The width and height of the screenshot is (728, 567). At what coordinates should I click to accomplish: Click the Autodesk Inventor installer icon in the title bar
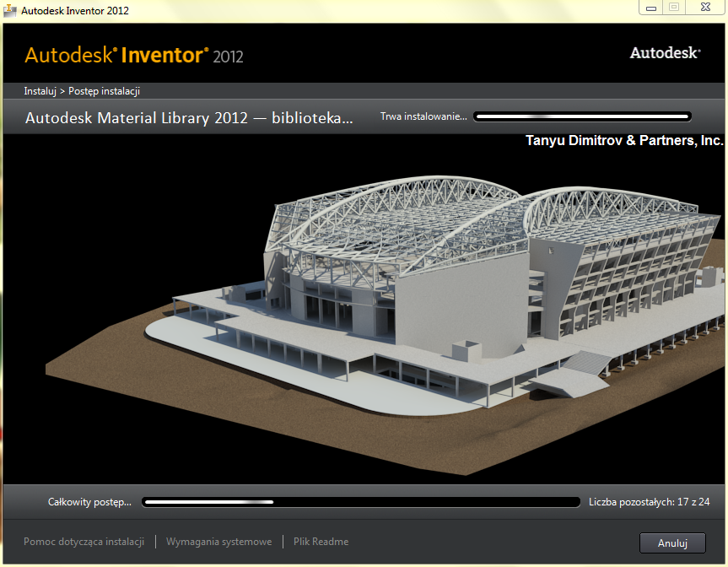pos(10,10)
